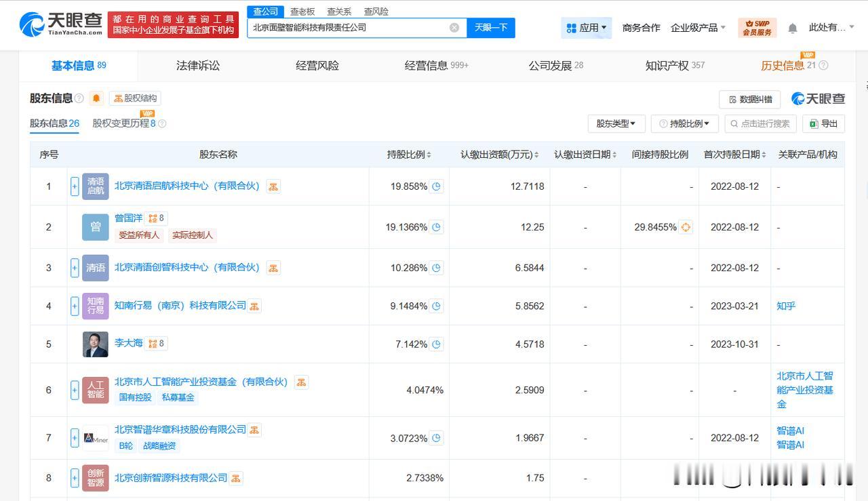Open the 知乎 related product link
Image resolution: width=868 pixels, height=501 pixels.
(786, 306)
